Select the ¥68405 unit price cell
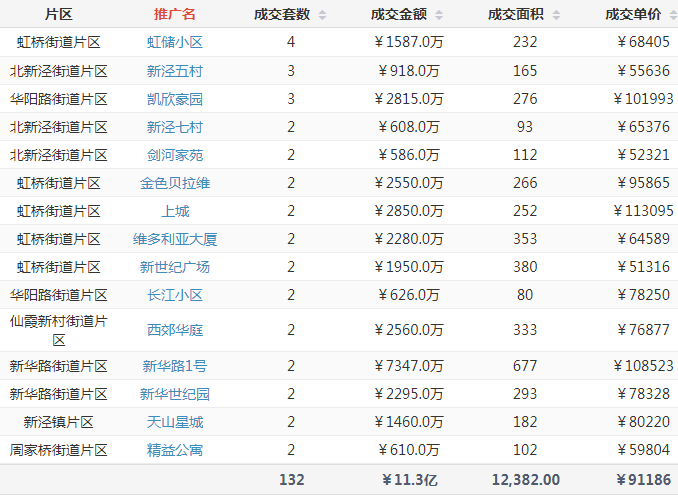The width and height of the screenshot is (678, 496). [643, 42]
